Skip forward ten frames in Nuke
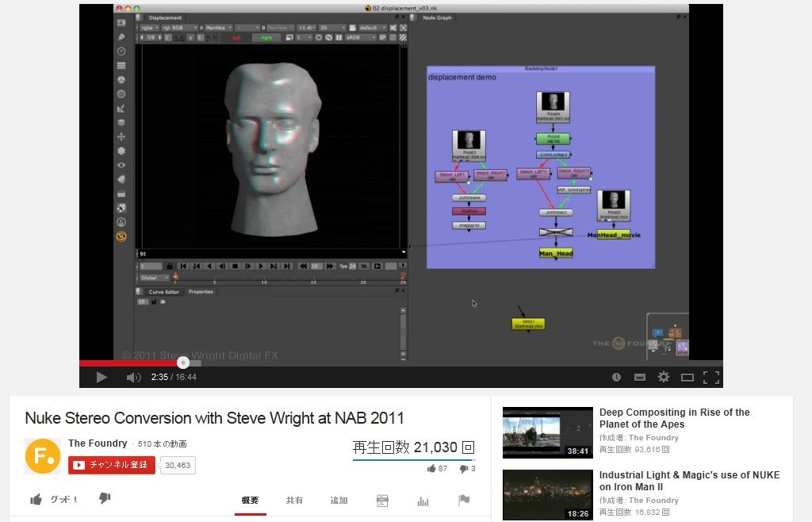The width and height of the screenshot is (812, 522). point(330,267)
